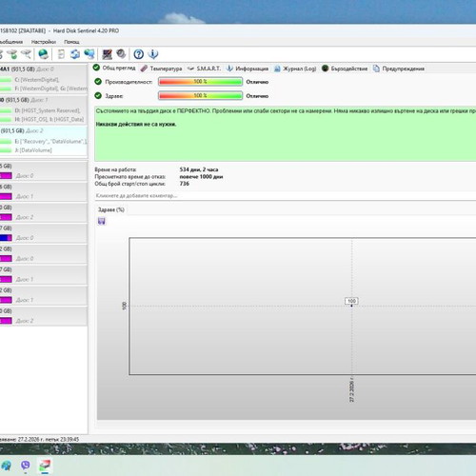
Task: Select partition C: [WesternDigital]
Action: click(x=36, y=79)
